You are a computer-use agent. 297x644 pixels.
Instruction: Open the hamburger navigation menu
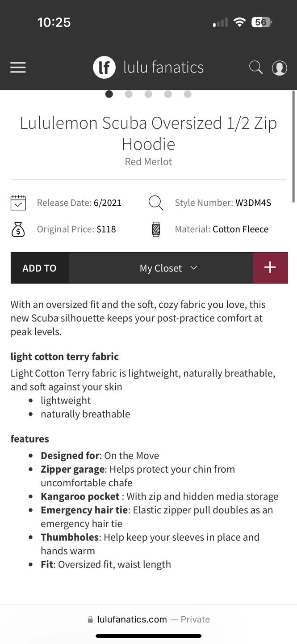click(18, 68)
